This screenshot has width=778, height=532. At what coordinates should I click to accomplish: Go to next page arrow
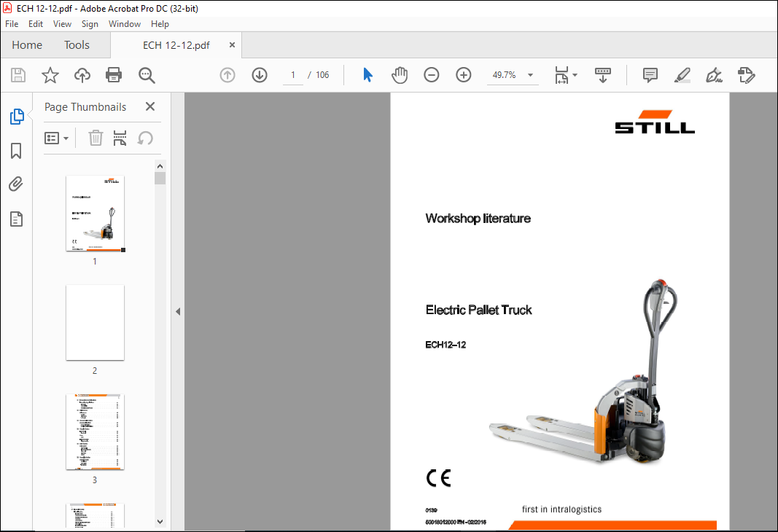[260, 75]
